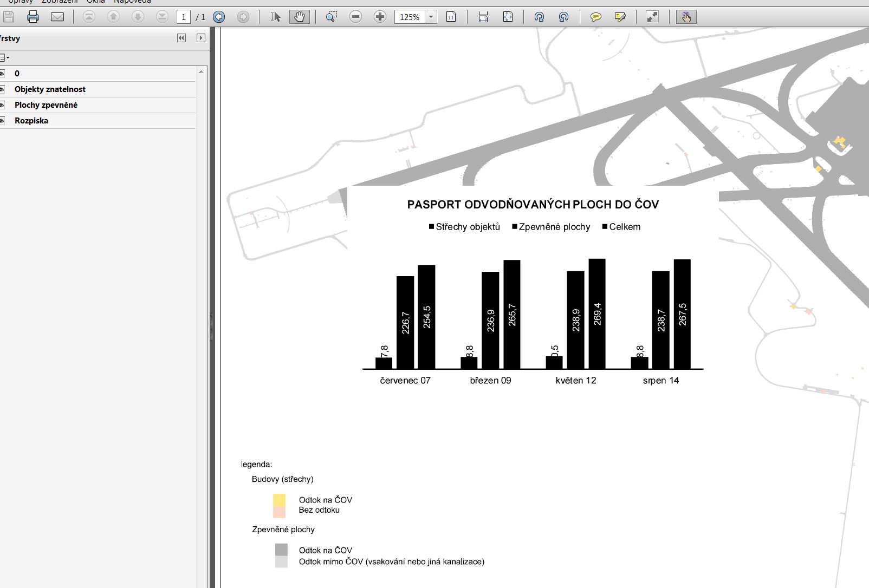Collapse the Vrstvy side panel
This screenshot has width=869, height=588.
[181, 38]
